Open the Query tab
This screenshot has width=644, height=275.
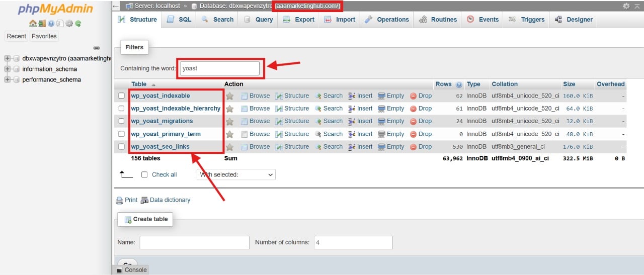pyautogui.click(x=258, y=20)
